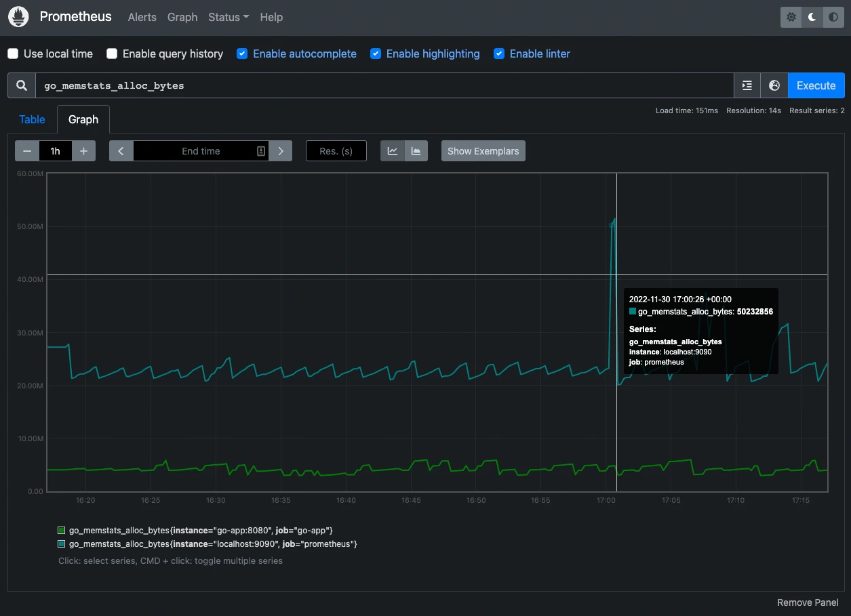851x616 pixels.
Task: Click the go-app green color swatch
Action: point(62,530)
